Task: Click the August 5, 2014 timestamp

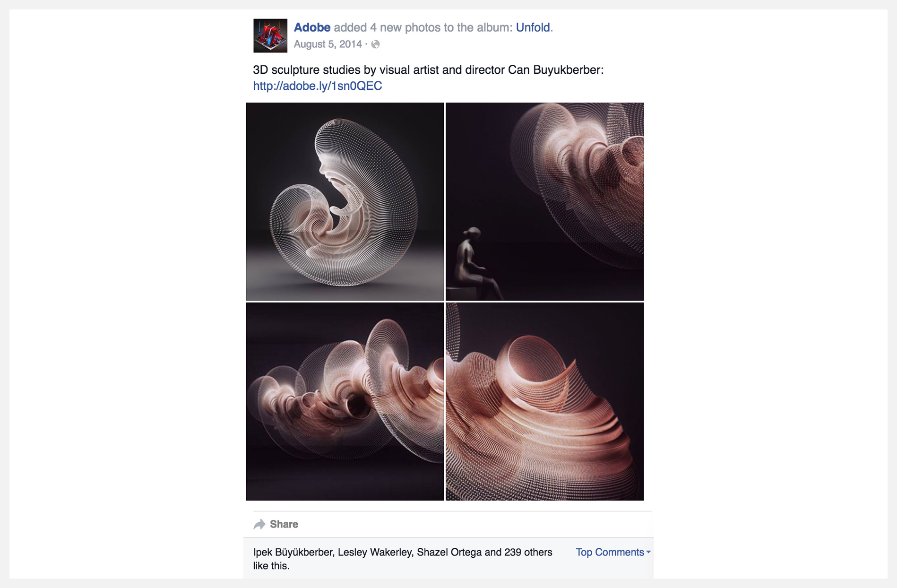Action: [x=328, y=44]
